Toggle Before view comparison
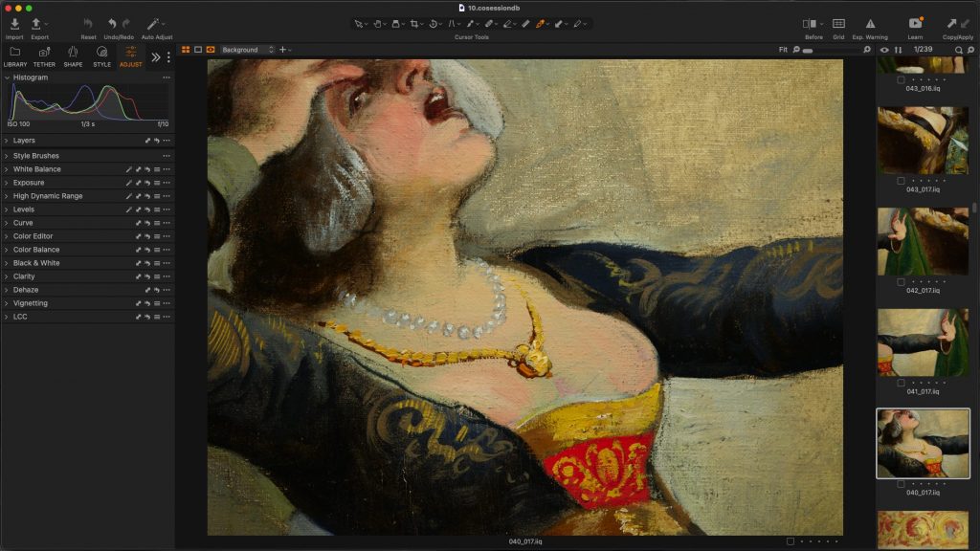 point(810,24)
